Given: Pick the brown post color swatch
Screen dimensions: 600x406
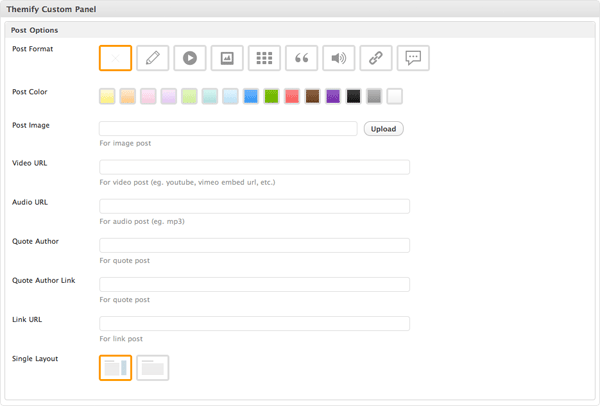Looking at the screenshot, I should [x=313, y=96].
